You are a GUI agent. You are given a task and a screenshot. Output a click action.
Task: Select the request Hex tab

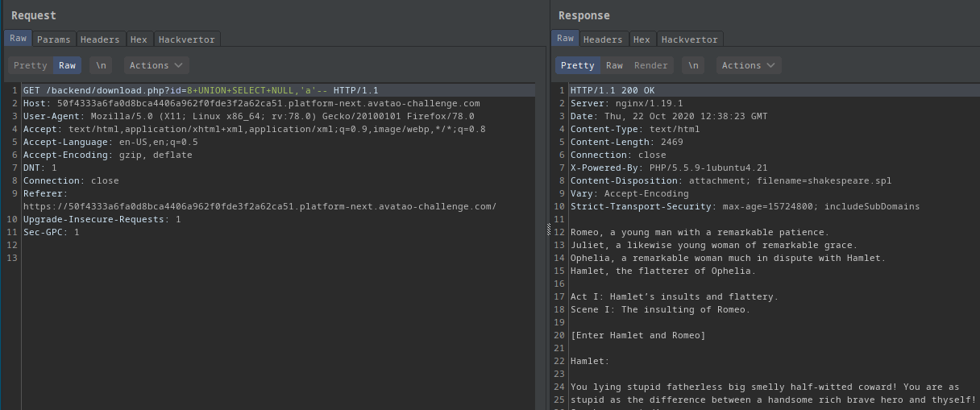click(139, 39)
